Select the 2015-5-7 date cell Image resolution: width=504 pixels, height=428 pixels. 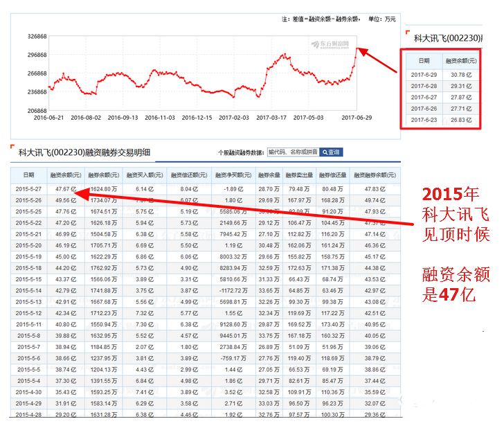pos(28,347)
